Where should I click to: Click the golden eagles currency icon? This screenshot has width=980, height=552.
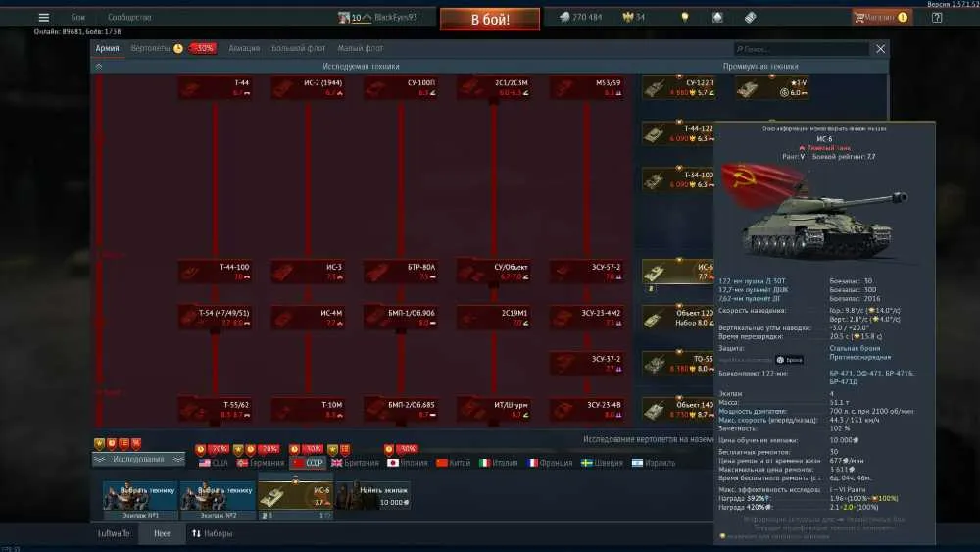pyautogui.click(x=628, y=18)
